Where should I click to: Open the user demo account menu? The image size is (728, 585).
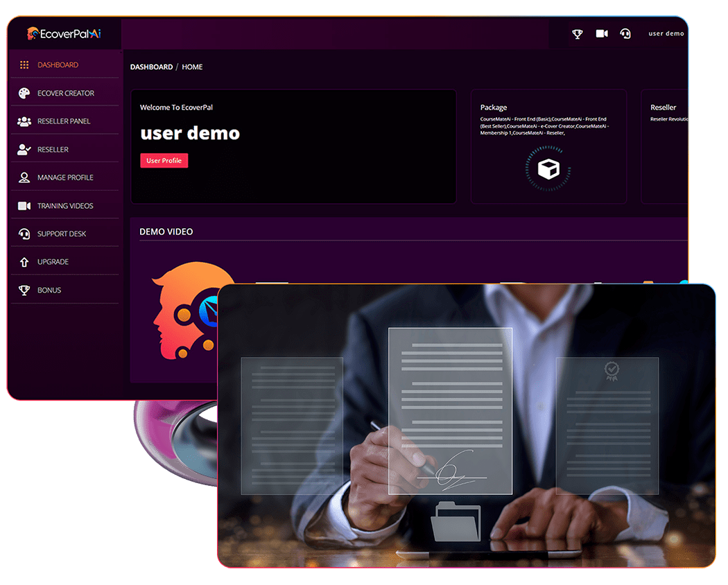[x=666, y=33]
